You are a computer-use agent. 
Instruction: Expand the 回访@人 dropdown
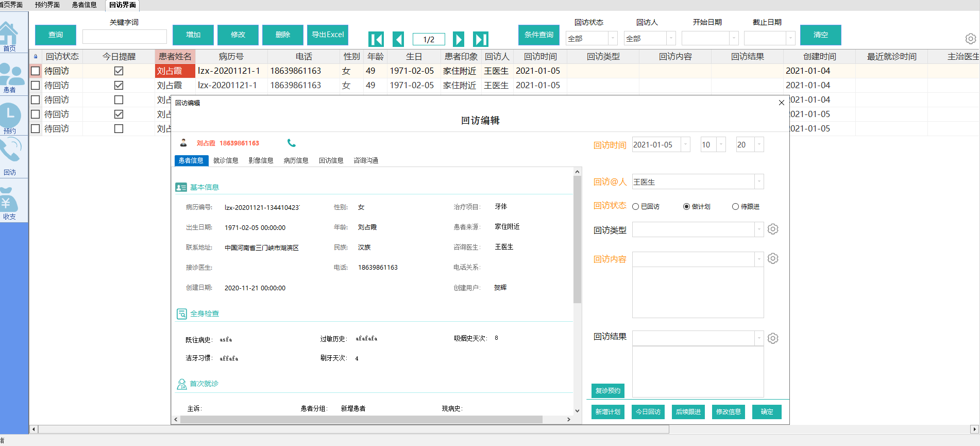758,181
